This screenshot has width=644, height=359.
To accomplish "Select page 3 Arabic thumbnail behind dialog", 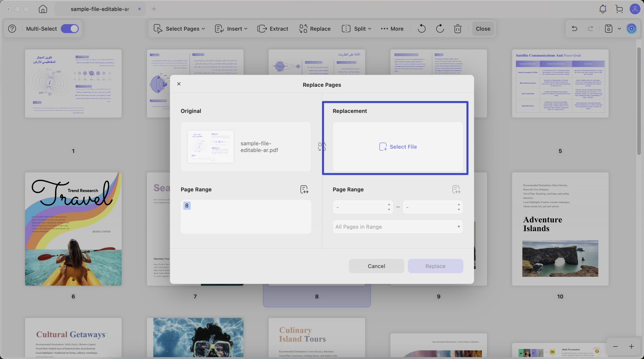I will click(317, 62).
